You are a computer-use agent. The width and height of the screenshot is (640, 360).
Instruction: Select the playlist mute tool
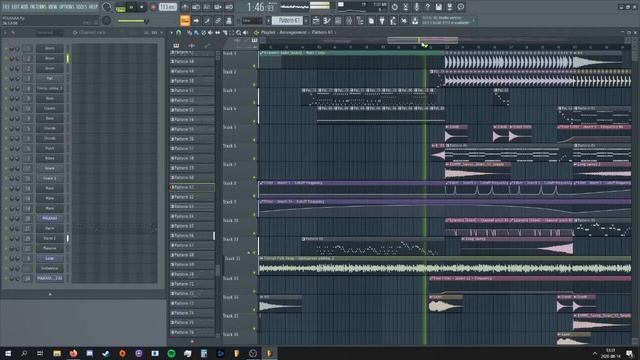tap(210, 33)
